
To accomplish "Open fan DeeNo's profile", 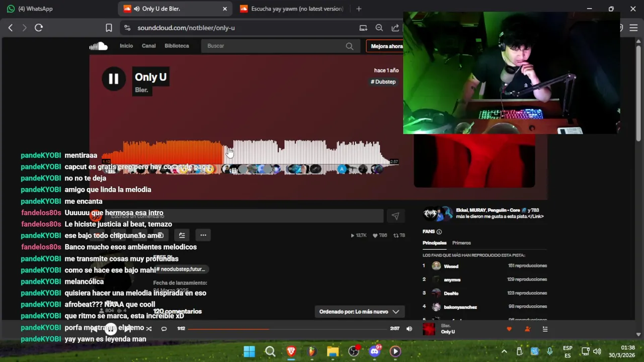I will click(451, 294).
